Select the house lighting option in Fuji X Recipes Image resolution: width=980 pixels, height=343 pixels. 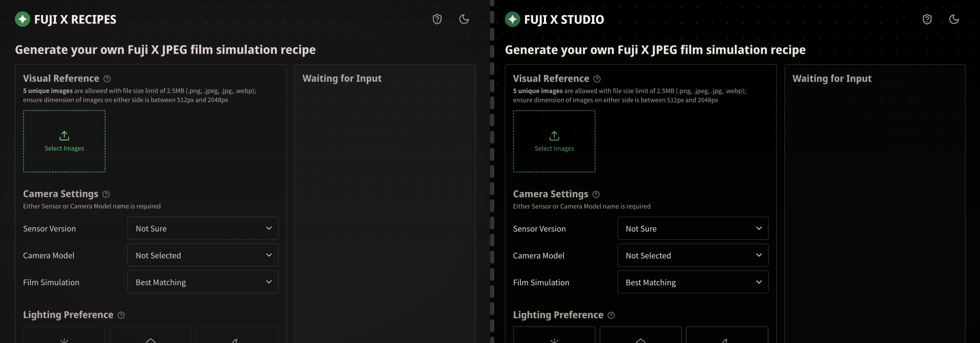tap(151, 335)
